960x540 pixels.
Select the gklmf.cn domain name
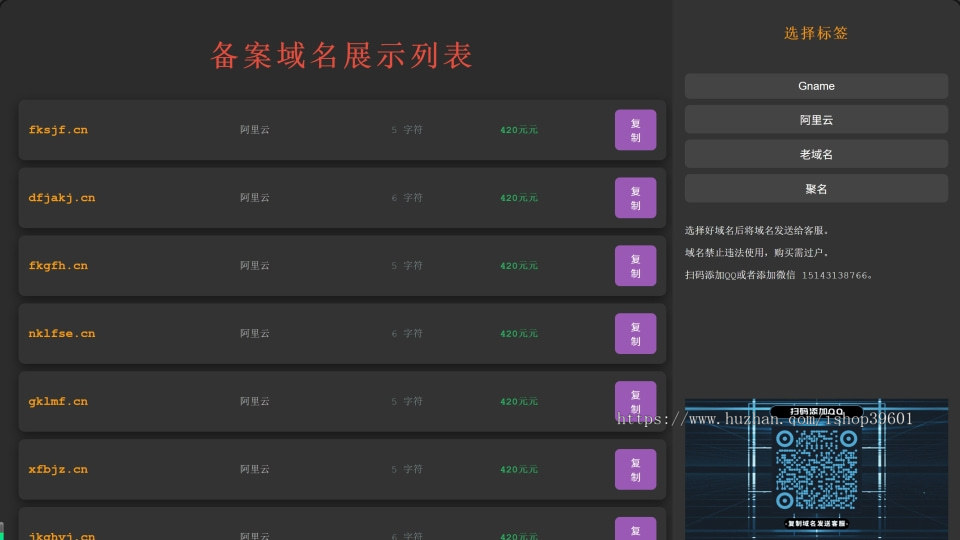point(58,402)
